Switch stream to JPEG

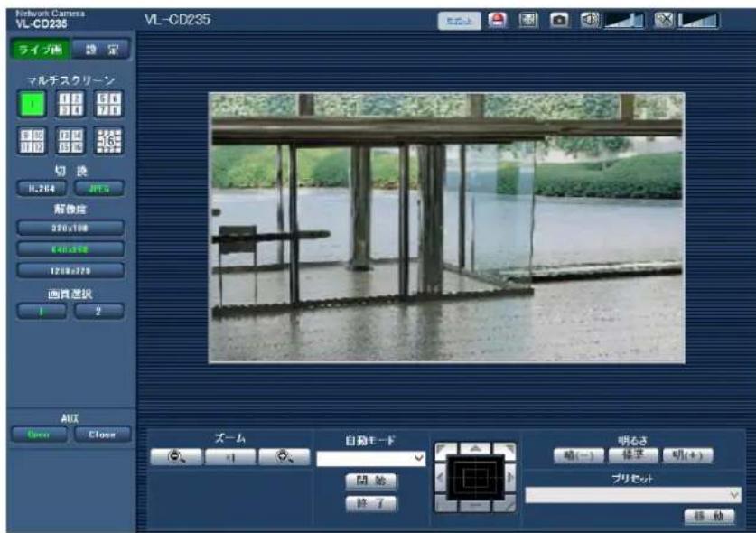[99, 188]
